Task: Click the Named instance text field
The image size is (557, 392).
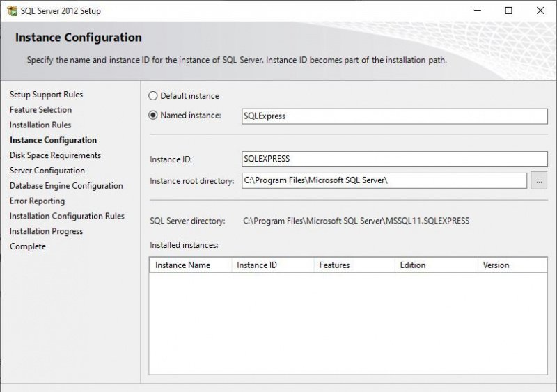Action: coord(395,116)
